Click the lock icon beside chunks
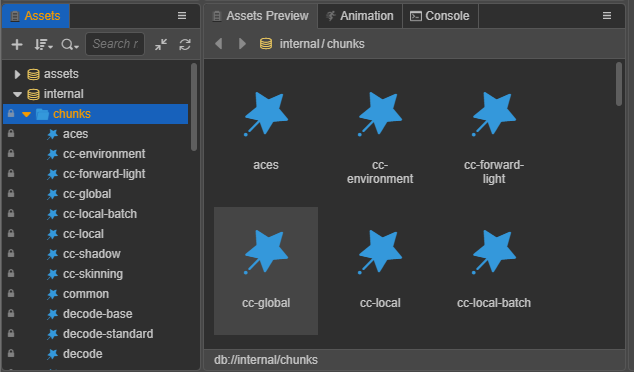This screenshot has width=634, height=372. click(11, 114)
